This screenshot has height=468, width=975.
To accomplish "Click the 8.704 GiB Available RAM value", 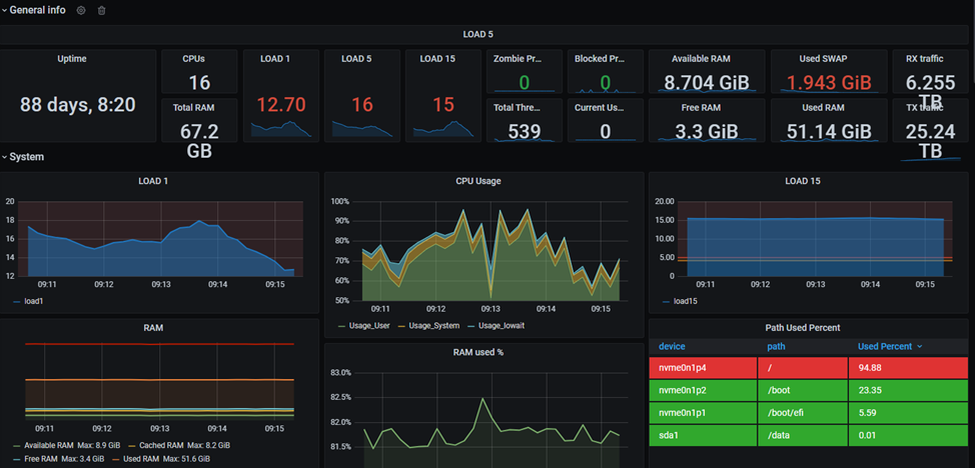I will click(707, 83).
